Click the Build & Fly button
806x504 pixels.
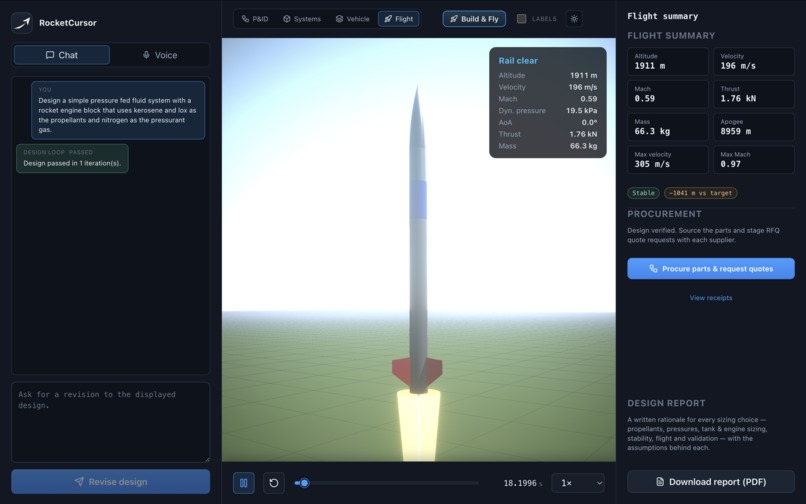(474, 19)
